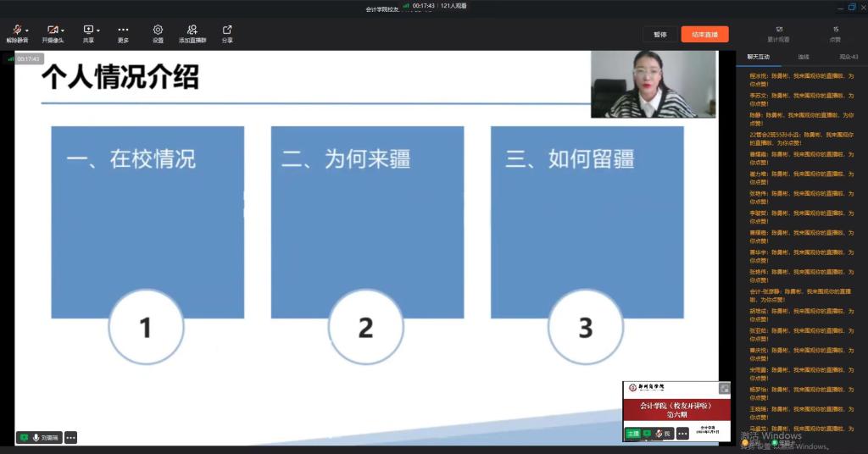Open the Settings (设置) gear
The height and width of the screenshot is (454, 868).
(x=158, y=30)
